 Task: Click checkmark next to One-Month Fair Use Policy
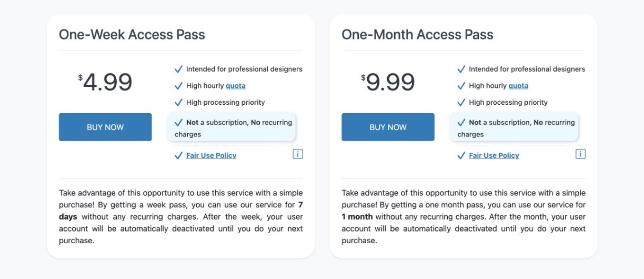(x=461, y=155)
